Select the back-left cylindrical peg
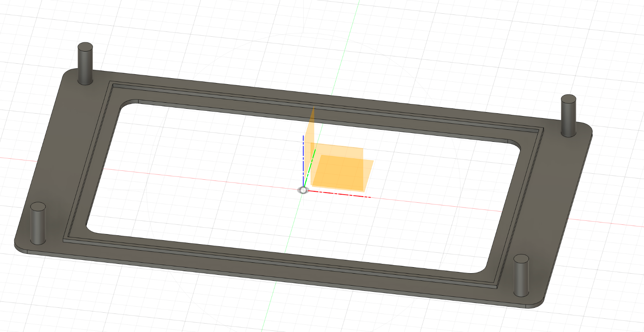Viewport: 644px width, 332px height. pyautogui.click(x=85, y=63)
